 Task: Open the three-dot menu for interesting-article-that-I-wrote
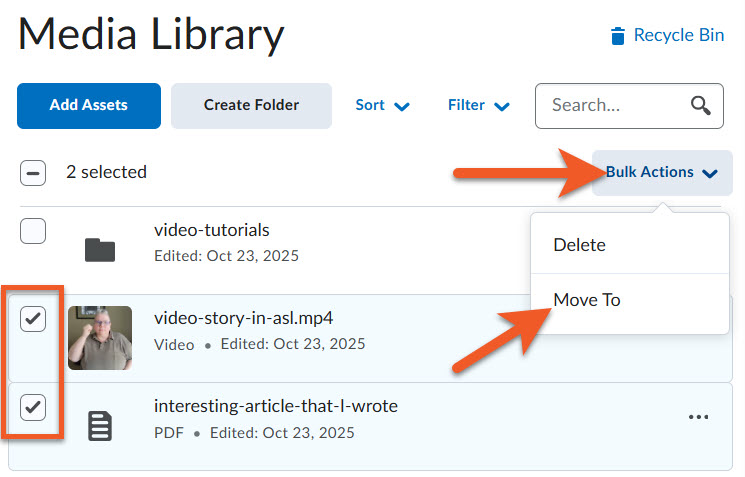(x=699, y=417)
